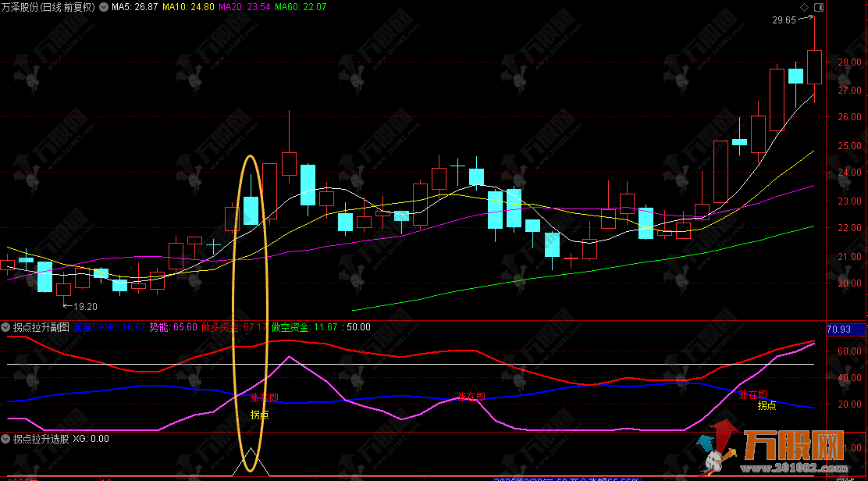Click the white triangle XG signal peak

[251, 451]
